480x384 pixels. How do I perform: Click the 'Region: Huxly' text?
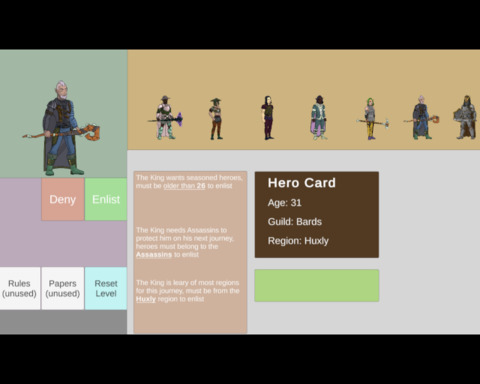(x=298, y=241)
